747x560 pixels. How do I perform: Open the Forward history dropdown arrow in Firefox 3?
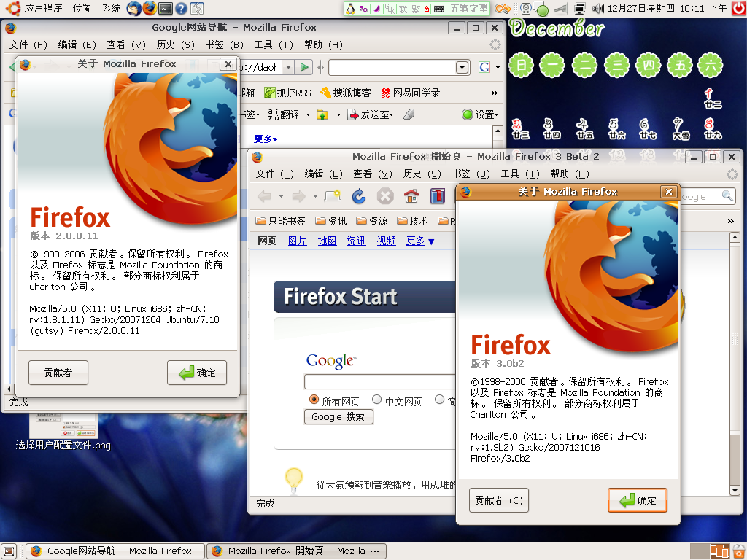click(x=315, y=196)
